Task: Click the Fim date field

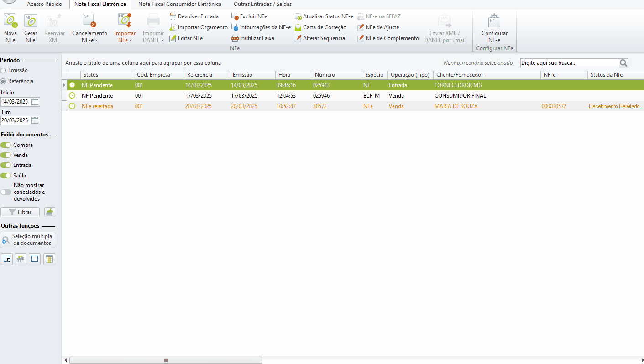Action: pos(15,120)
